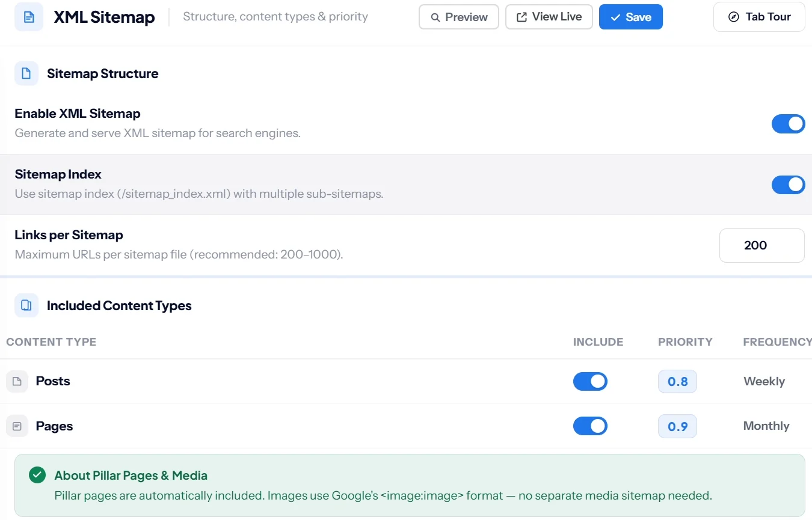Click the CONTENT TYPE column header

(x=51, y=342)
